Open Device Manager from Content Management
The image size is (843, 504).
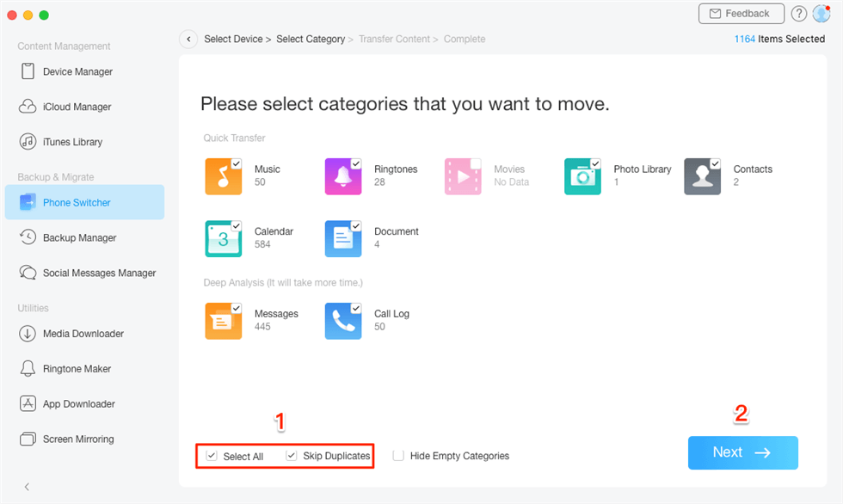pos(76,71)
